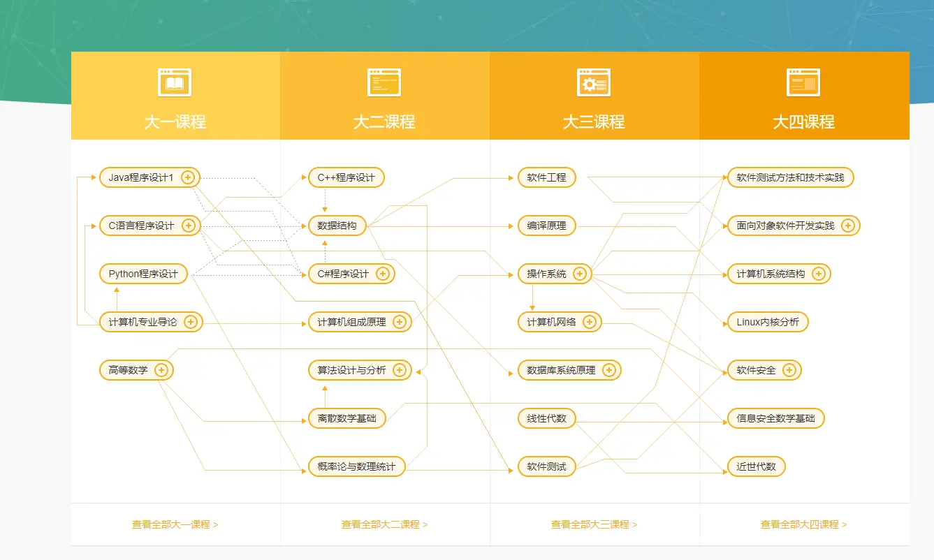934x560 pixels.
Task: Click the book icon above 大一课程
Action: coord(175,82)
